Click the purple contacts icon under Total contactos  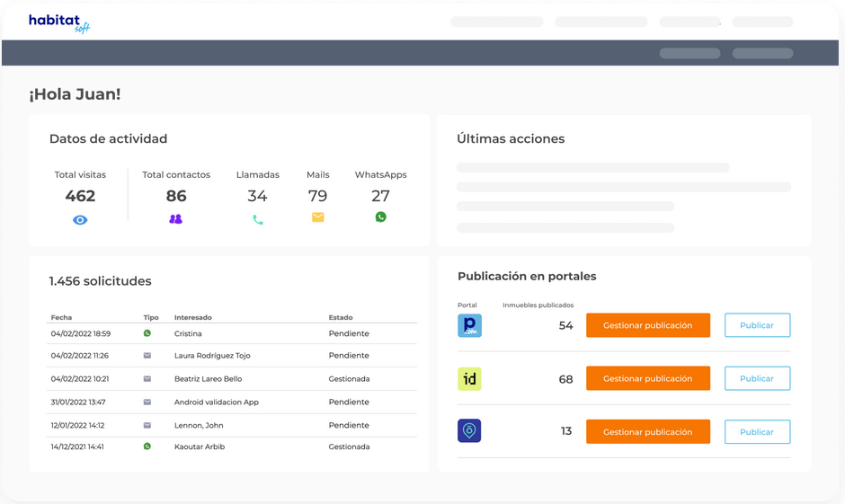pyautogui.click(x=176, y=219)
